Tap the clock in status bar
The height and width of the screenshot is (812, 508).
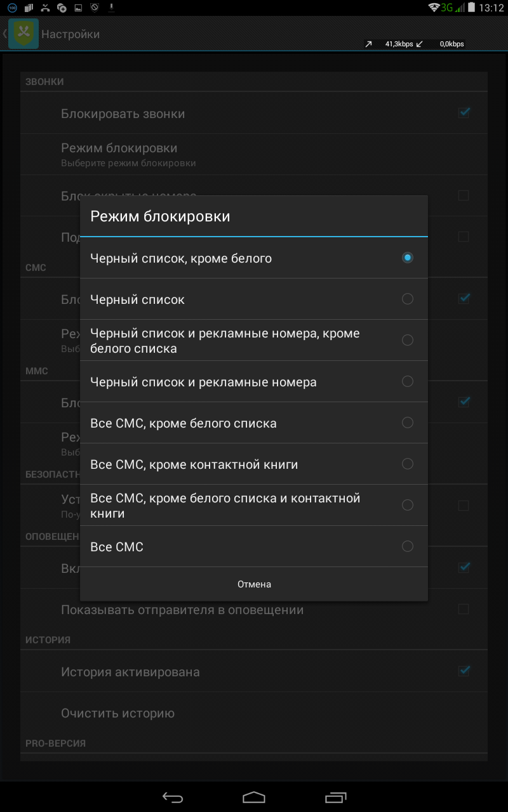coord(491,8)
